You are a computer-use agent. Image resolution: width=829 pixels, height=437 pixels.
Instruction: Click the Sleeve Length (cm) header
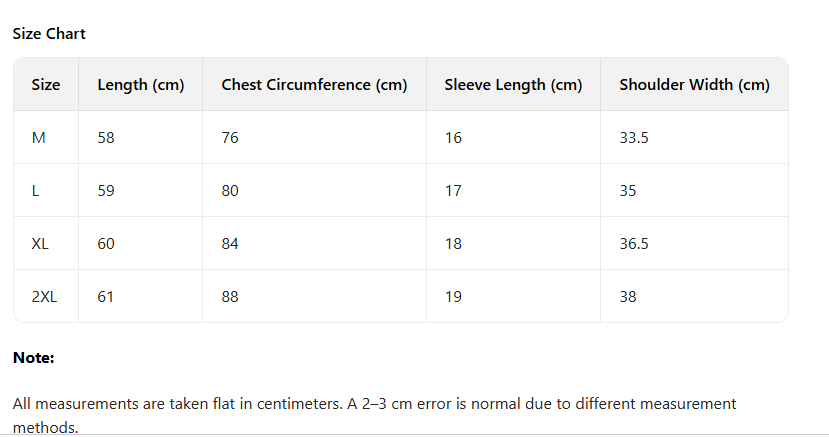513,85
